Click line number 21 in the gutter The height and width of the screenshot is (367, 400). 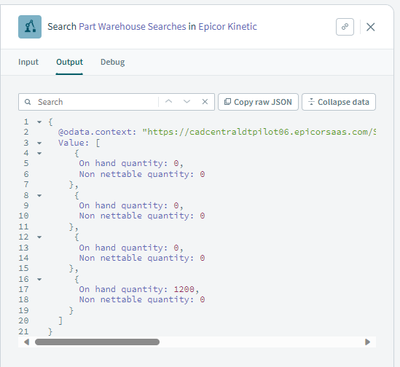pyautogui.click(x=24, y=331)
